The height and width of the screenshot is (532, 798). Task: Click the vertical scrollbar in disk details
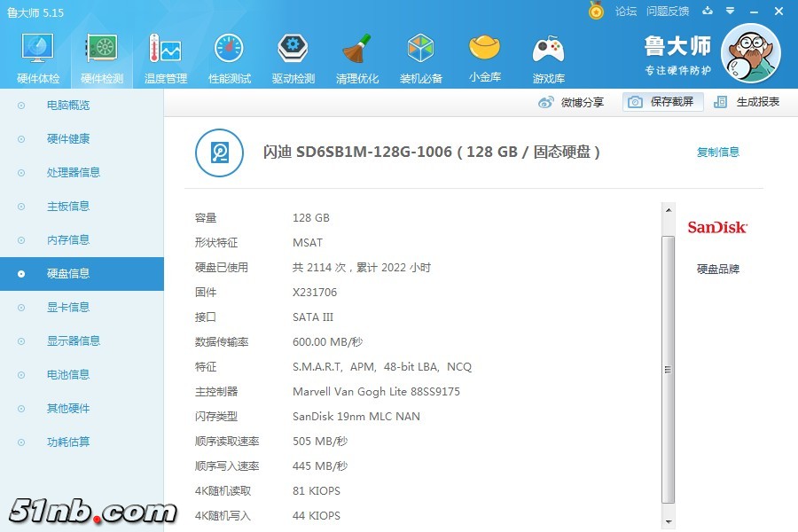click(x=669, y=369)
